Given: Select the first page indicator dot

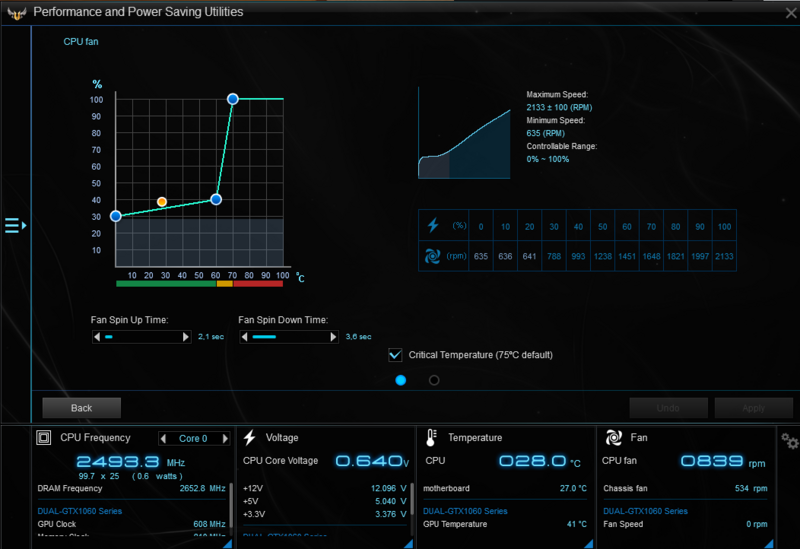Looking at the screenshot, I should click(x=401, y=380).
